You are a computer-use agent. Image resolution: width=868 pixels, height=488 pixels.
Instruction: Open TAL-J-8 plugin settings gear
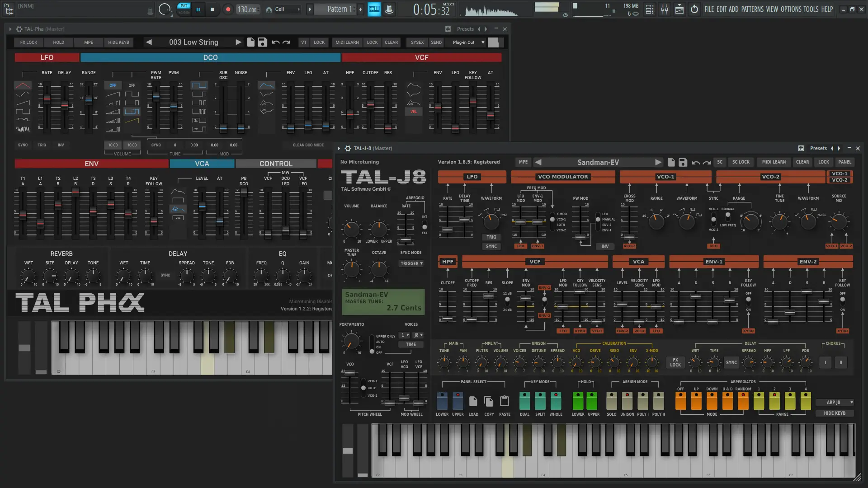point(348,148)
